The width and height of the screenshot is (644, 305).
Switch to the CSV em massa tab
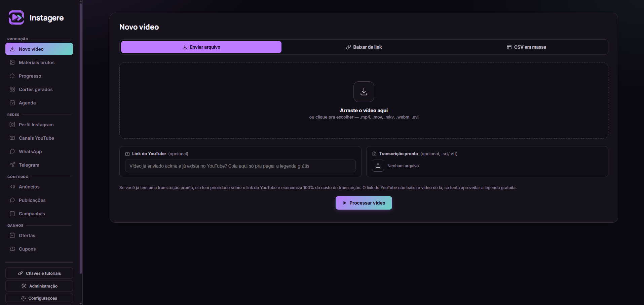point(526,47)
